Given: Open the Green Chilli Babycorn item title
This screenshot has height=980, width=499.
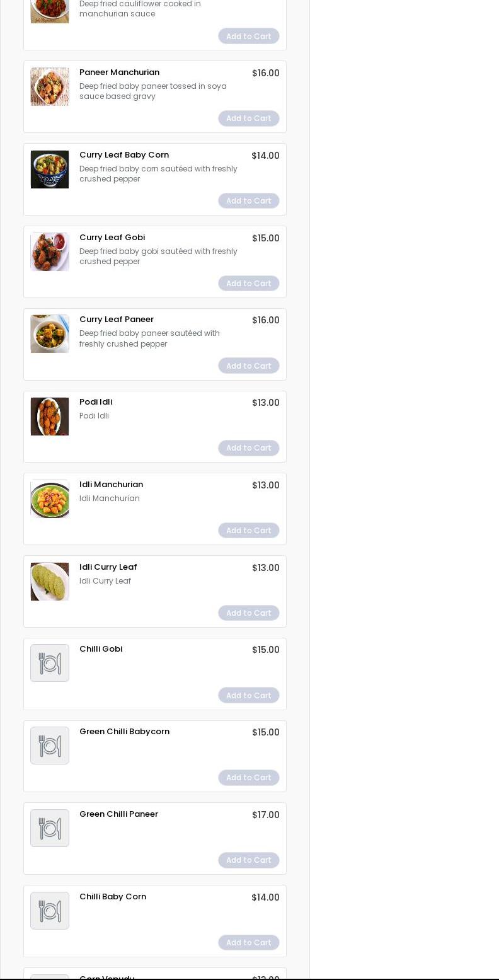Looking at the screenshot, I should pos(124,732).
